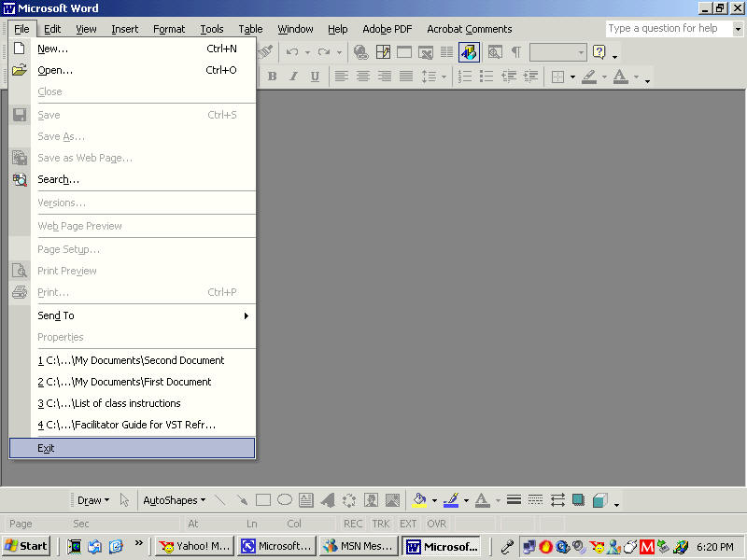Expand 'Type a question for help' dropdown arrow
The width and height of the screenshot is (747, 560).
(738, 29)
